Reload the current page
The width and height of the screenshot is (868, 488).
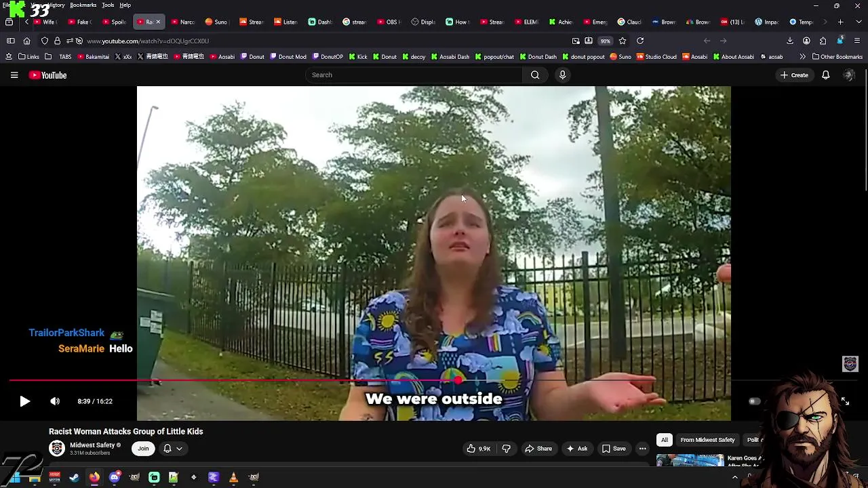pos(639,41)
